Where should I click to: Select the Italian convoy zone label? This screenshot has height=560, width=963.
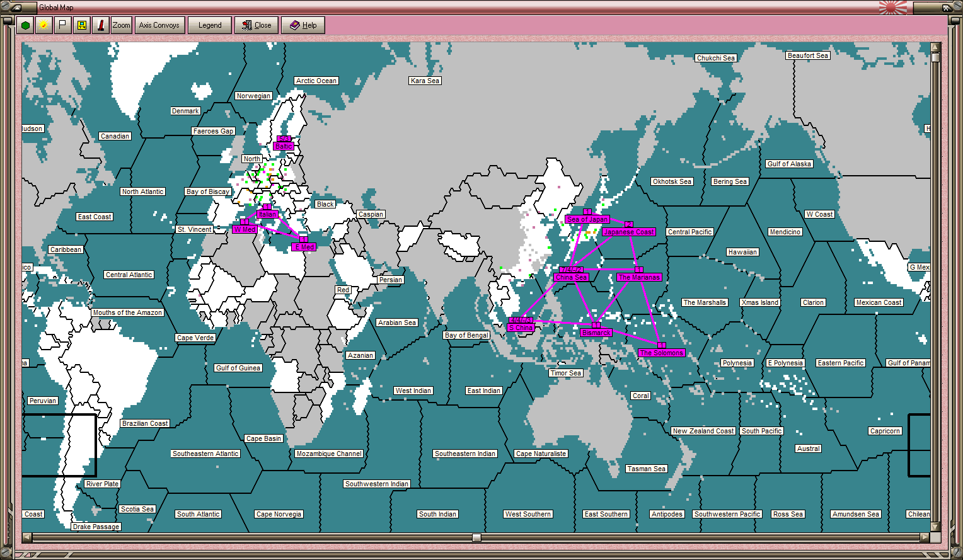(267, 214)
